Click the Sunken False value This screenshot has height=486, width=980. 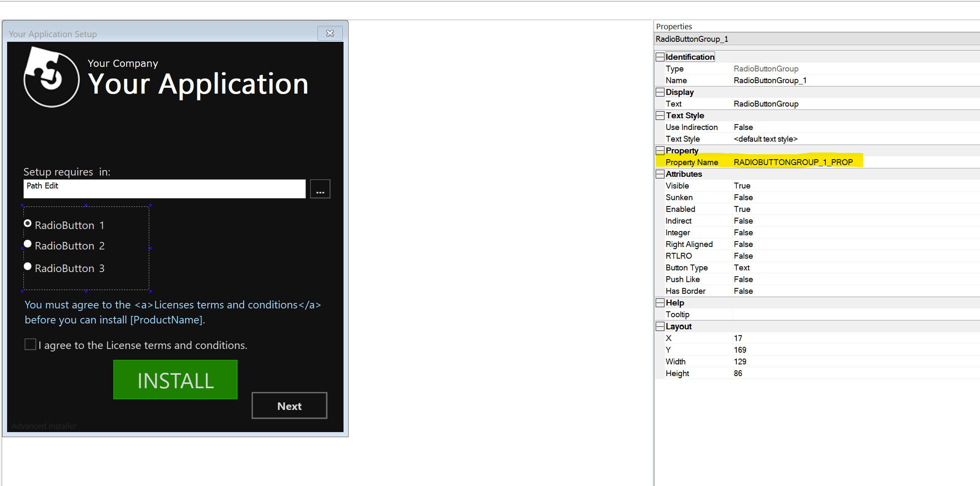pos(743,197)
